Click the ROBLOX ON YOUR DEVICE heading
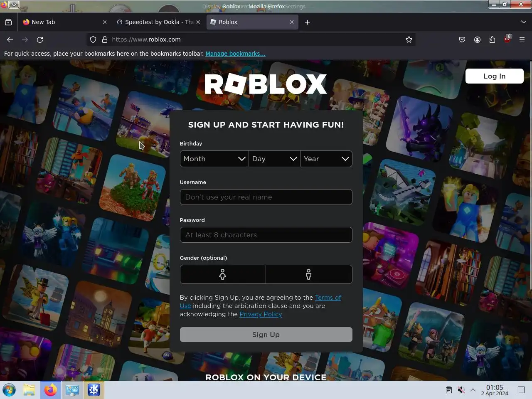This screenshot has height=399, width=532. tap(266, 377)
